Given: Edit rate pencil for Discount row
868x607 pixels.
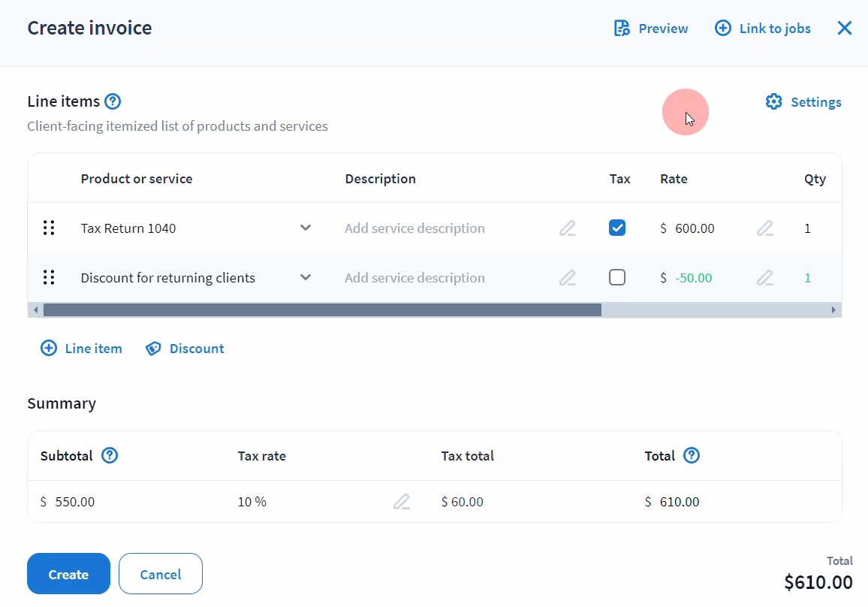Looking at the screenshot, I should tap(764, 278).
